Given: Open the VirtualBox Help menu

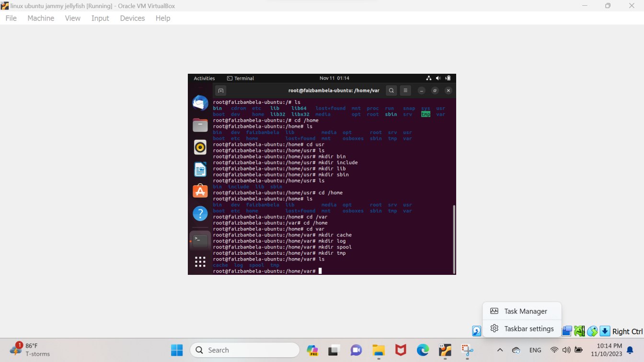Looking at the screenshot, I should 163,18.
